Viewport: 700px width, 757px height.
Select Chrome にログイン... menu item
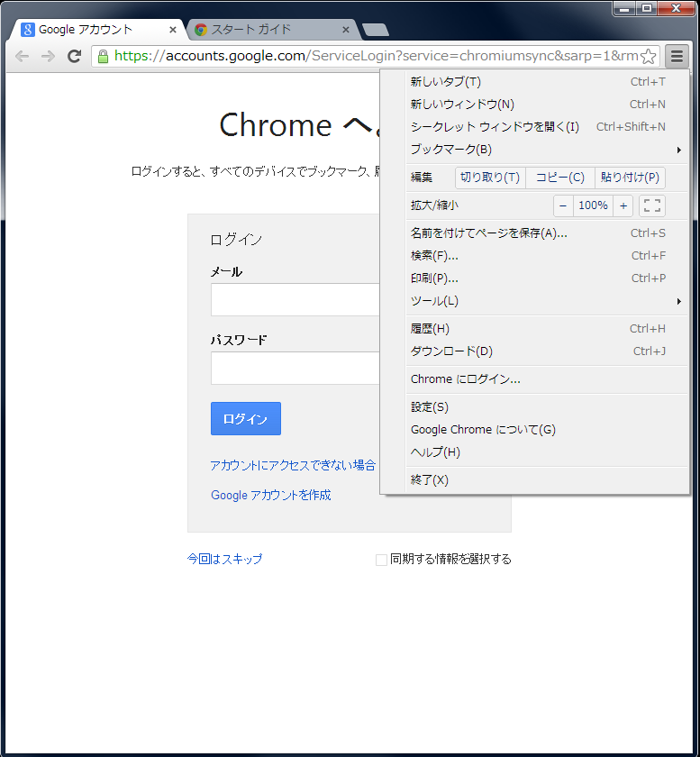(x=534, y=379)
